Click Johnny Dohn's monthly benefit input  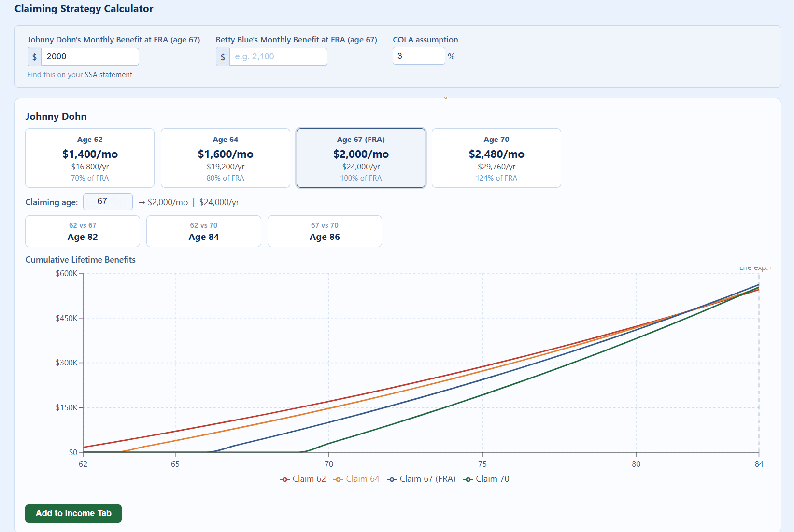point(90,56)
